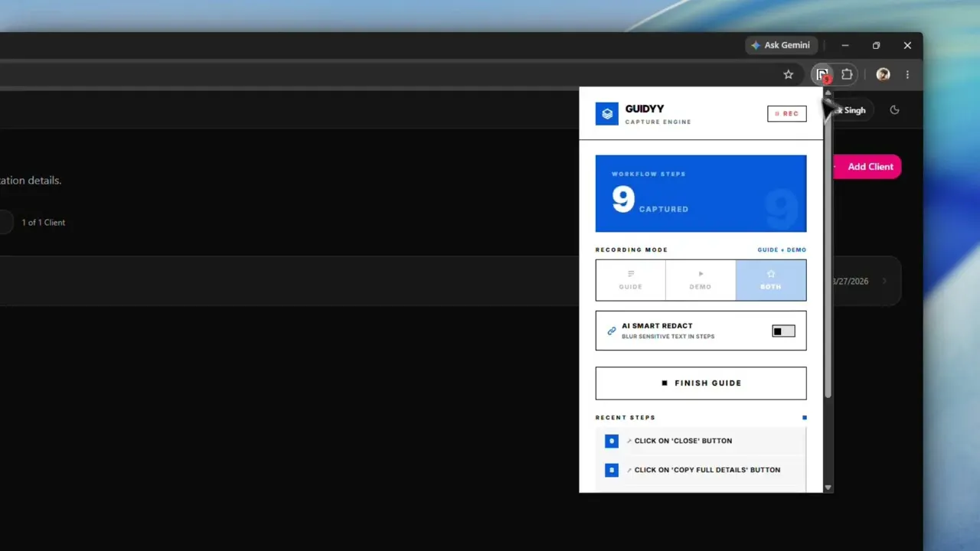Click the Finish Guide button
980x551 pixels.
701,383
